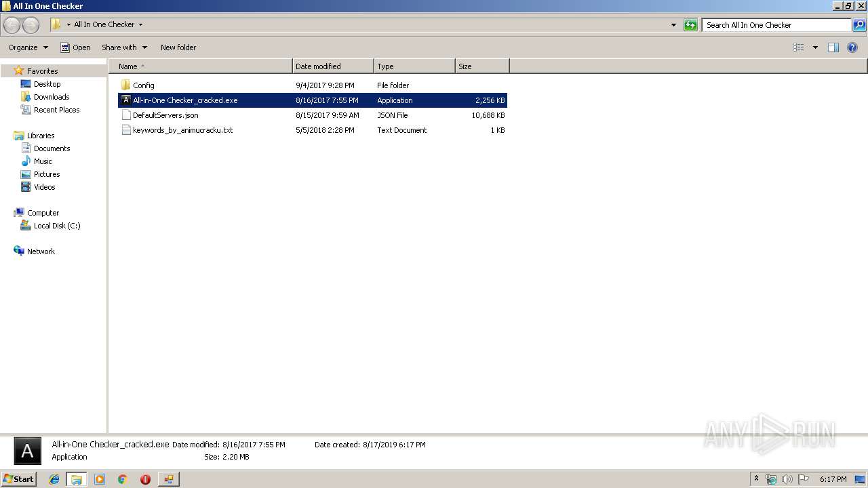The height and width of the screenshot is (488, 868).
Task: Sort by the Name column header
Action: coord(201,66)
